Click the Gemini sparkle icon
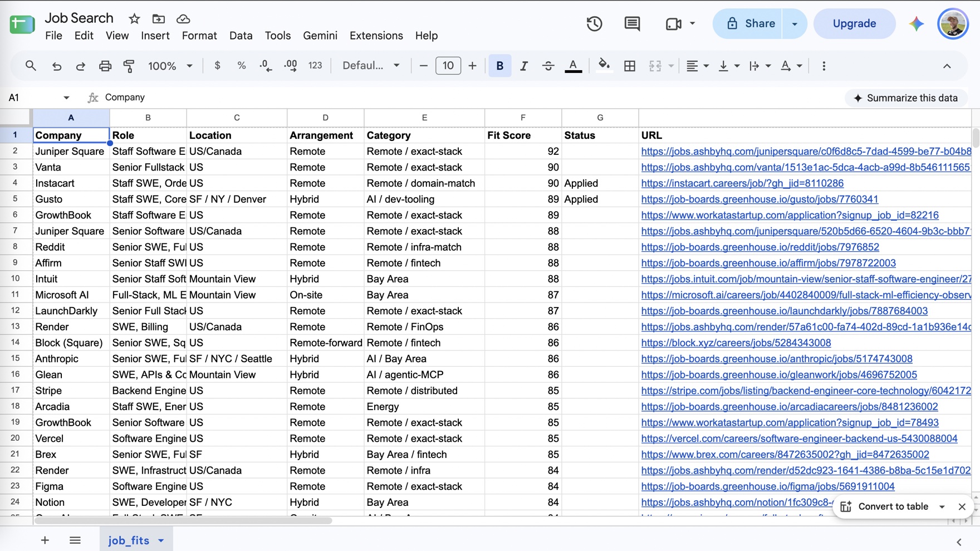This screenshot has width=980, height=551. point(916,23)
